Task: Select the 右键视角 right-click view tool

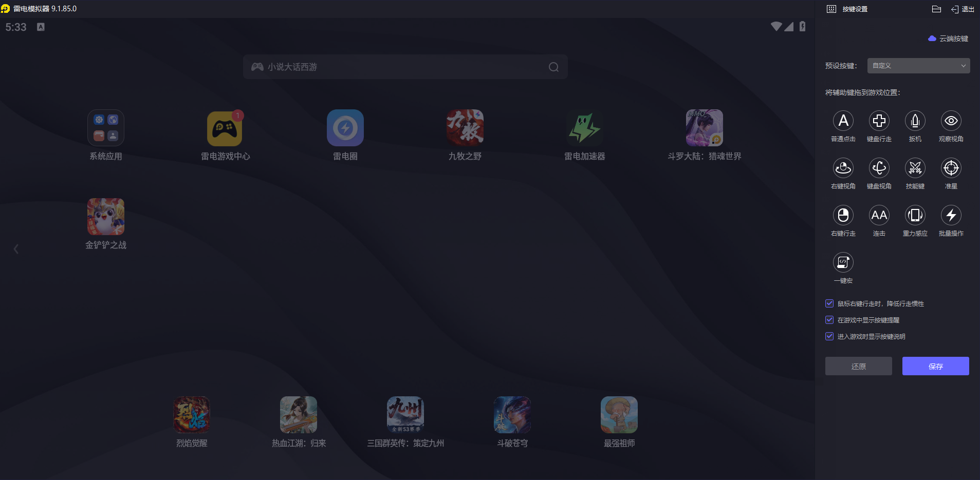Action: click(843, 168)
